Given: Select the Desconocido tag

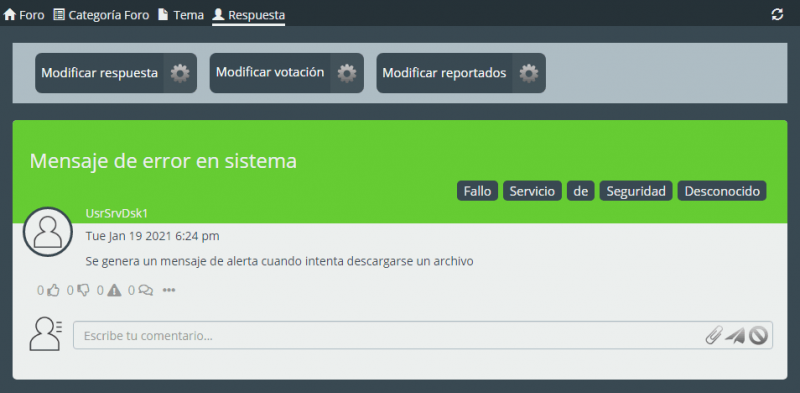Looking at the screenshot, I should pyautogui.click(x=722, y=191).
